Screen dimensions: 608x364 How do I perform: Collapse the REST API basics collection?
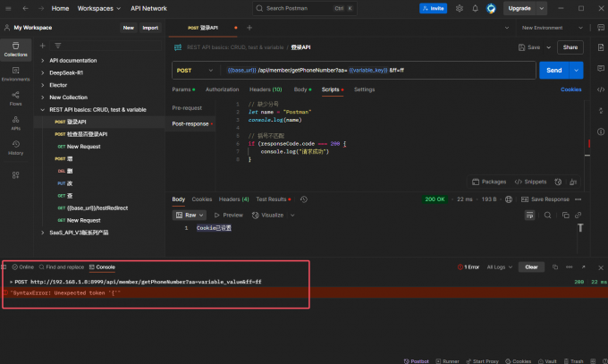coord(43,110)
